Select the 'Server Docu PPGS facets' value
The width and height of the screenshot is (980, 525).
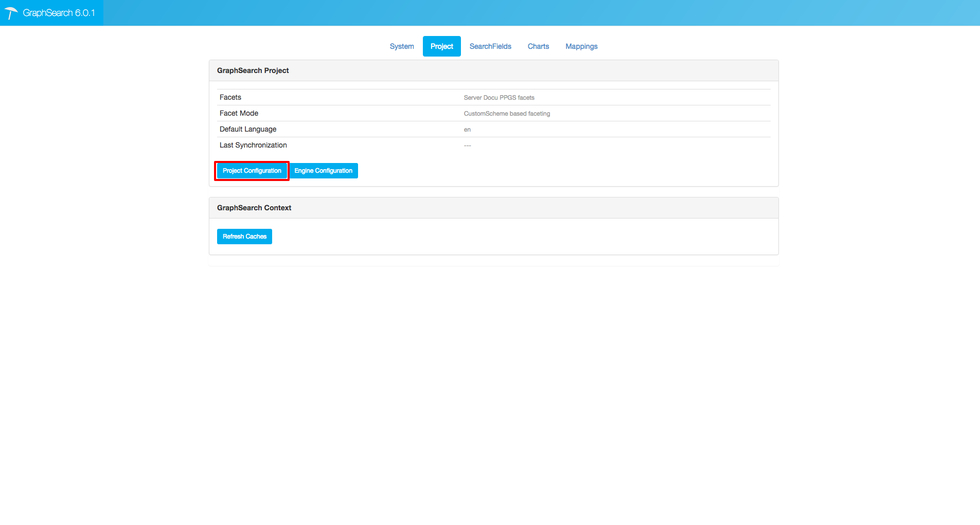(499, 98)
